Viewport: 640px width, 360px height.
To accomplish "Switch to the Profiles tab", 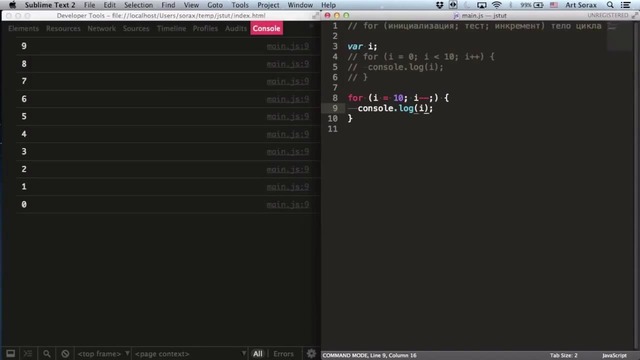I will coord(205,28).
